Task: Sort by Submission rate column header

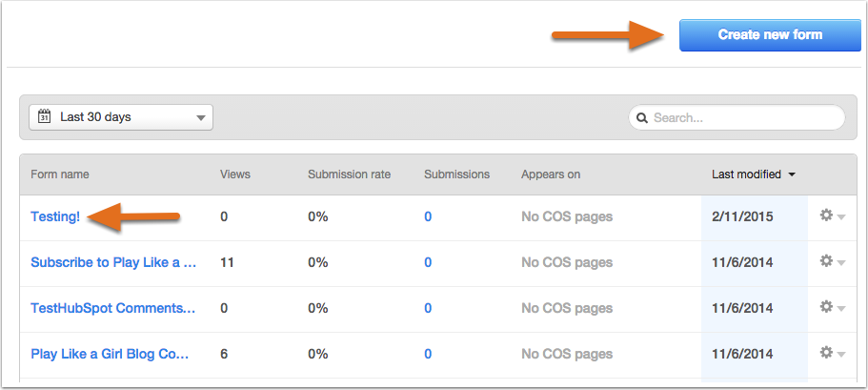Action: tap(350, 174)
